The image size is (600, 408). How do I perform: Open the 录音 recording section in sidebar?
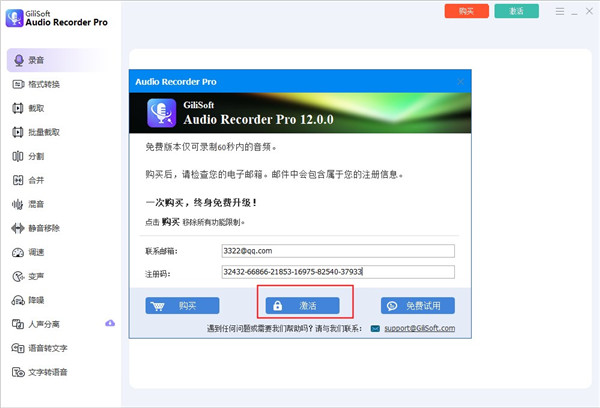(x=57, y=60)
